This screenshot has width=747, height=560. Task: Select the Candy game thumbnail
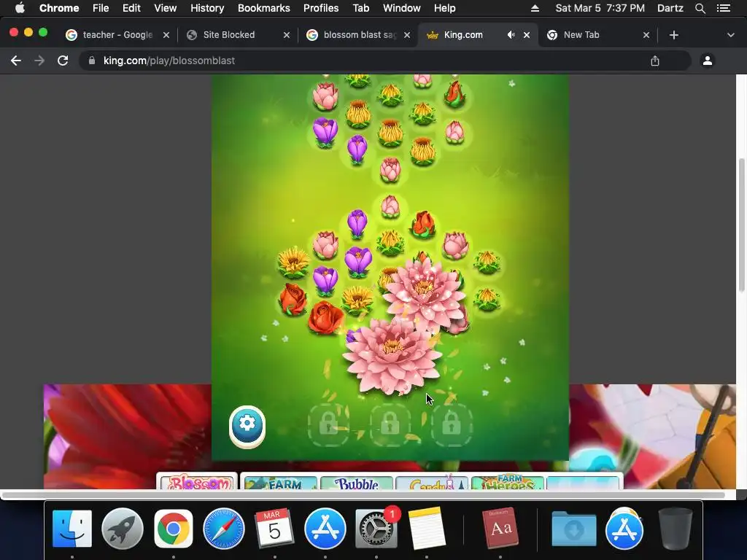(432, 483)
